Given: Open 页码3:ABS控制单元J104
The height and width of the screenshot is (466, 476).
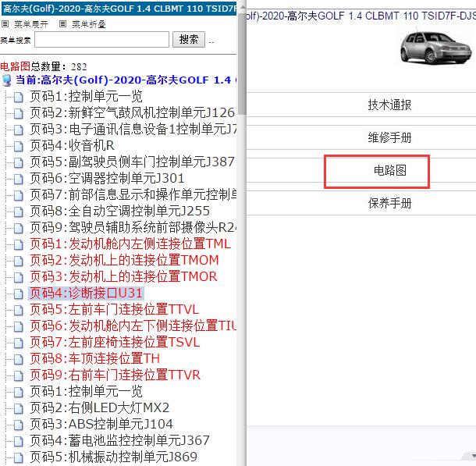Looking at the screenshot, I should 101,425.
